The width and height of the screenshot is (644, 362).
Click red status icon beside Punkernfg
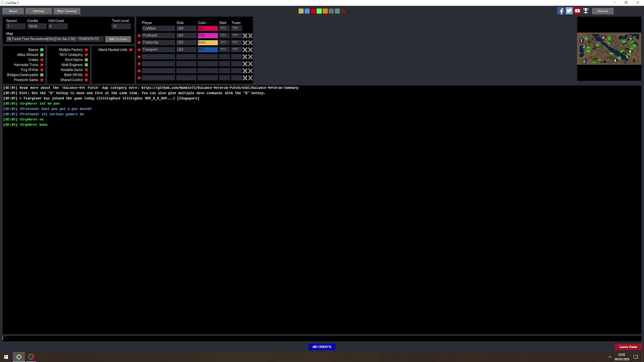(x=139, y=43)
